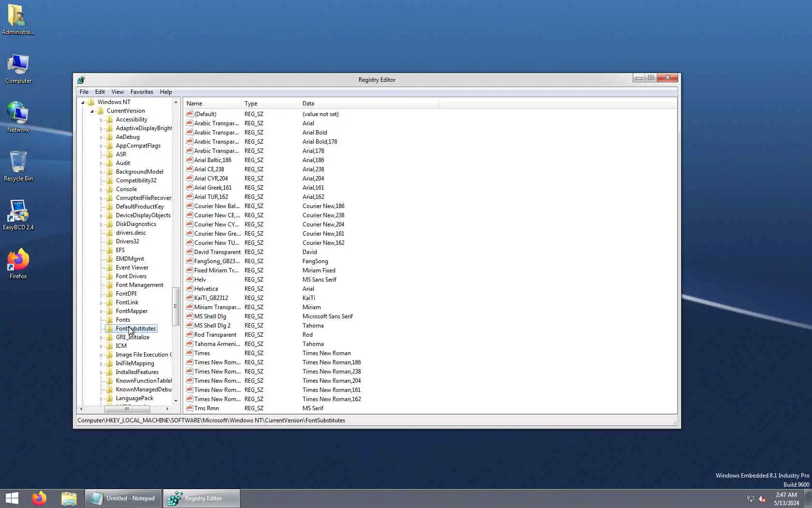Select the Helvetica value icon
The height and width of the screenshot is (508, 812).
(189, 288)
